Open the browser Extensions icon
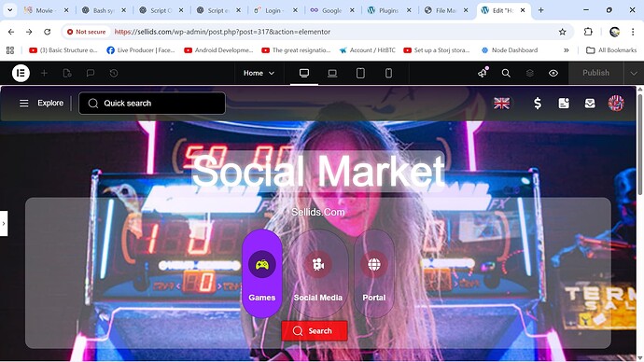This screenshot has width=644, height=362. 588,32
